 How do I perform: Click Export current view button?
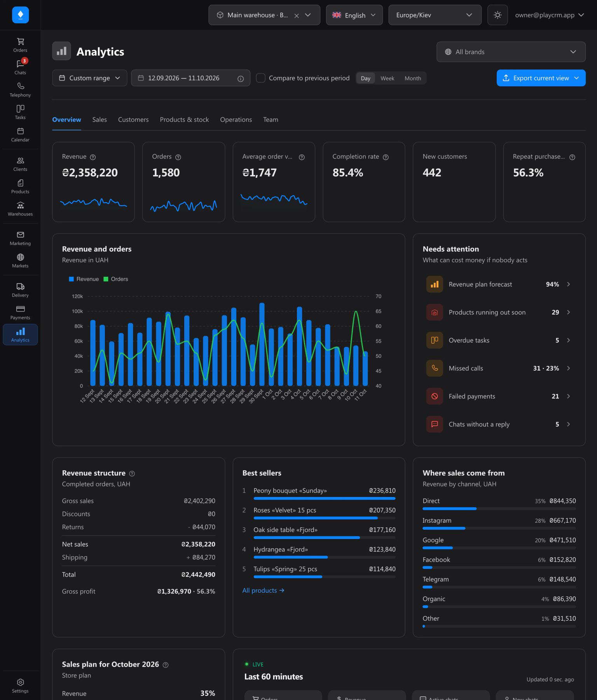(541, 78)
